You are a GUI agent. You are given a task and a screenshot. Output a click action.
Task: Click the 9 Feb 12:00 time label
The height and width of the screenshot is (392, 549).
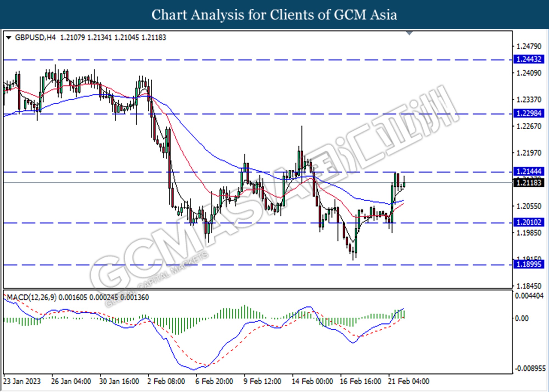(262, 381)
